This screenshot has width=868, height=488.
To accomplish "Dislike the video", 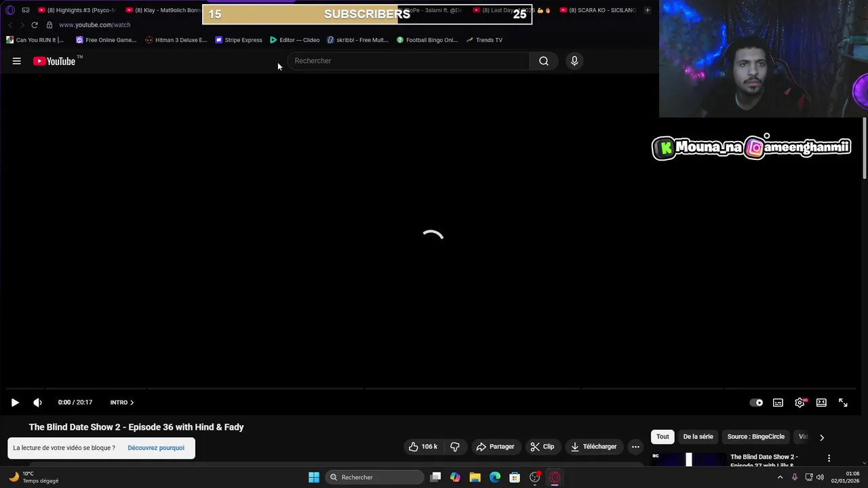I will click(455, 447).
